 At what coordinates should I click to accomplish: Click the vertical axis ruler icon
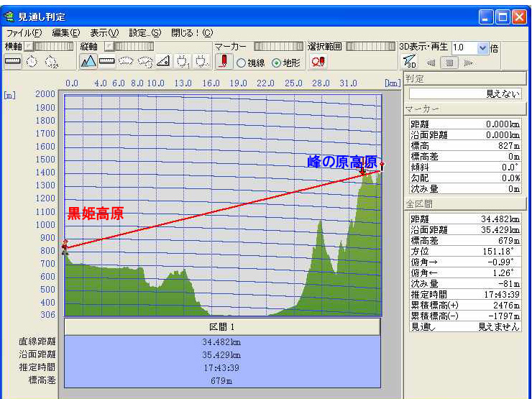tap(107, 62)
